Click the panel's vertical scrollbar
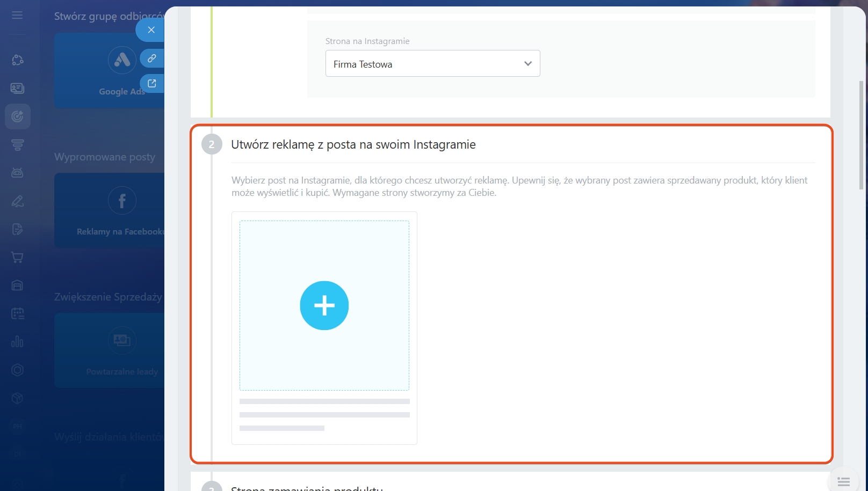This screenshot has width=868, height=491. [x=861, y=135]
